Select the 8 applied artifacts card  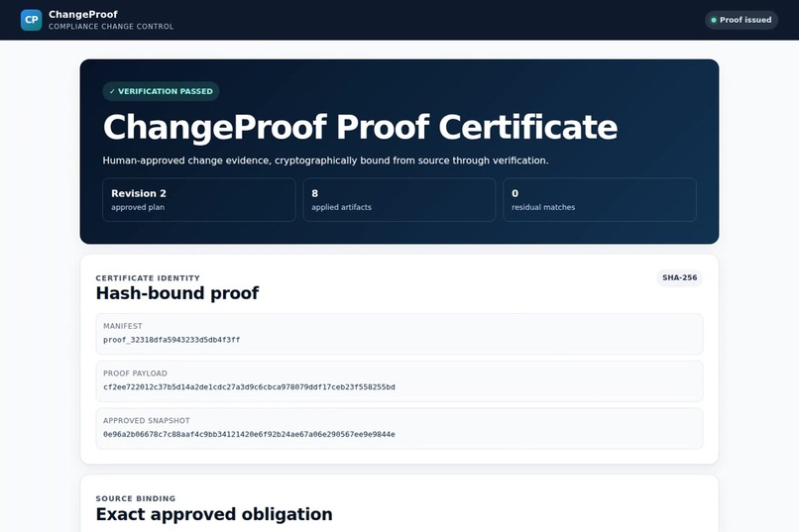[x=399, y=199]
